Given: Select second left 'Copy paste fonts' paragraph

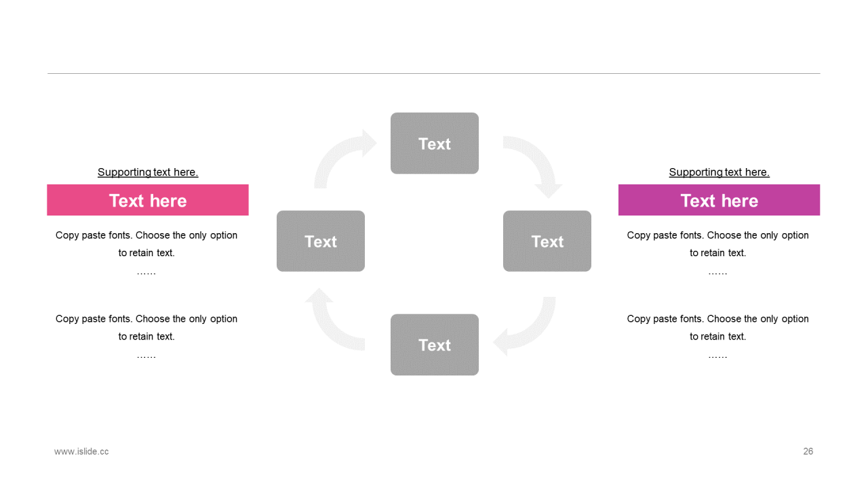Looking at the screenshot, I should click(146, 336).
